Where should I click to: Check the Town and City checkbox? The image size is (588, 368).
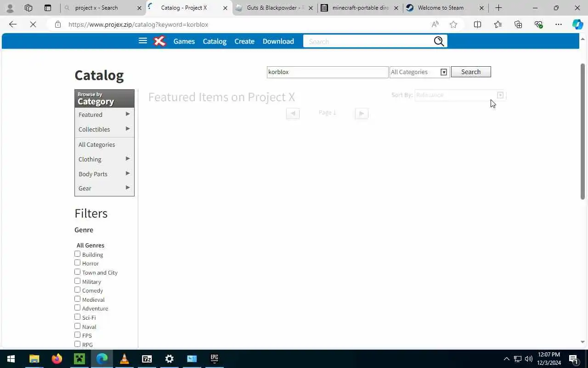(77, 272)
